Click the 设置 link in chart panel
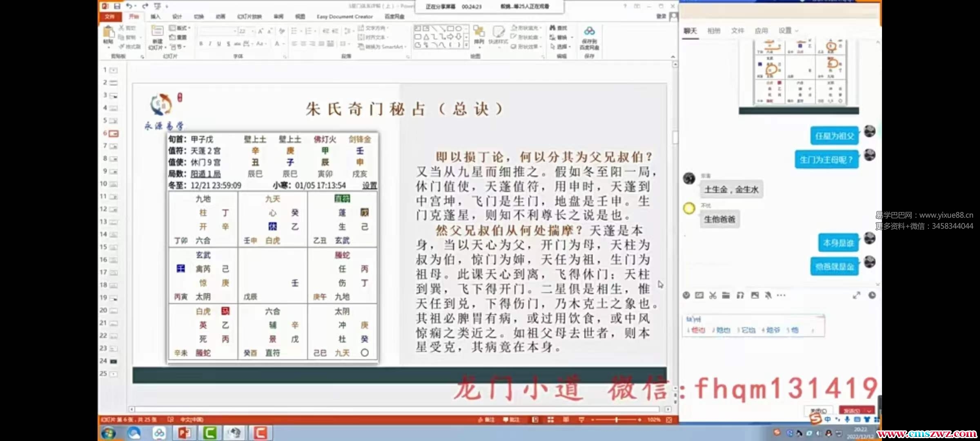980x441 pixels. point(369,185)
